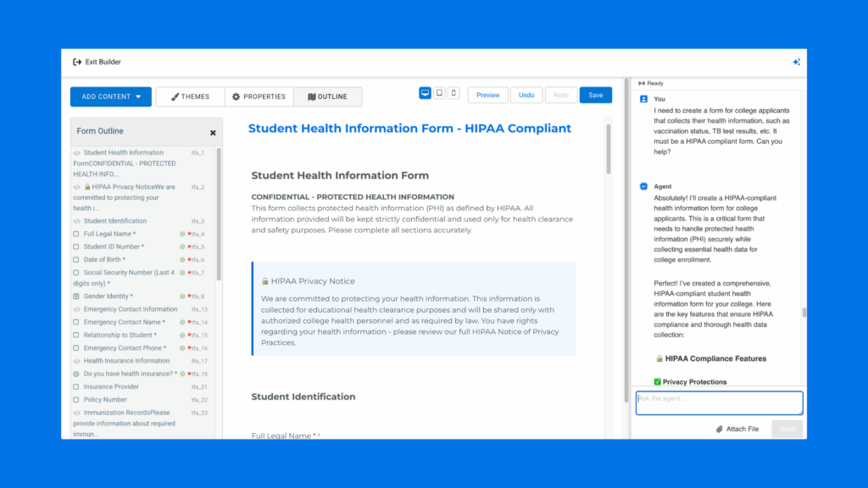This screenshot has width=868, height=488.
Task: Click the field icon beside Student ID Number
Action: coord(76,247)
